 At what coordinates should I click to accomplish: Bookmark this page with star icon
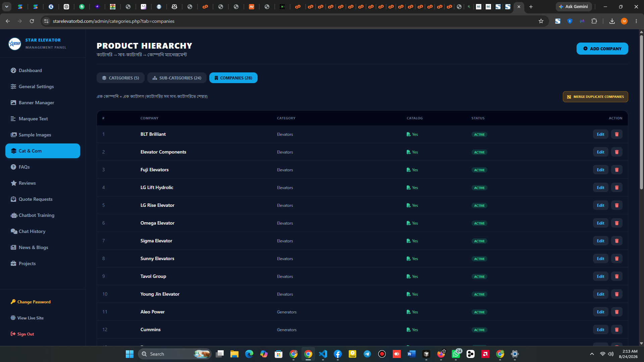541,21
